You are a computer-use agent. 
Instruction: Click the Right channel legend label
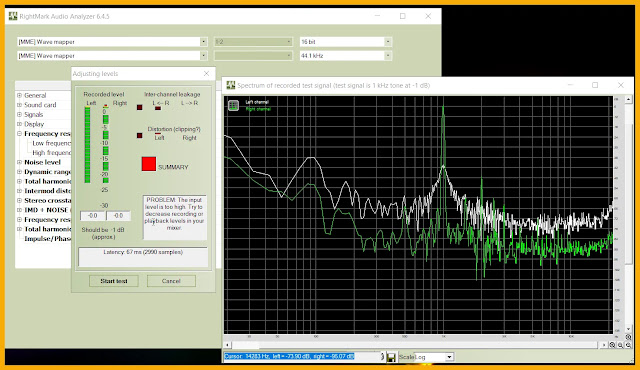tap(258, 109)
